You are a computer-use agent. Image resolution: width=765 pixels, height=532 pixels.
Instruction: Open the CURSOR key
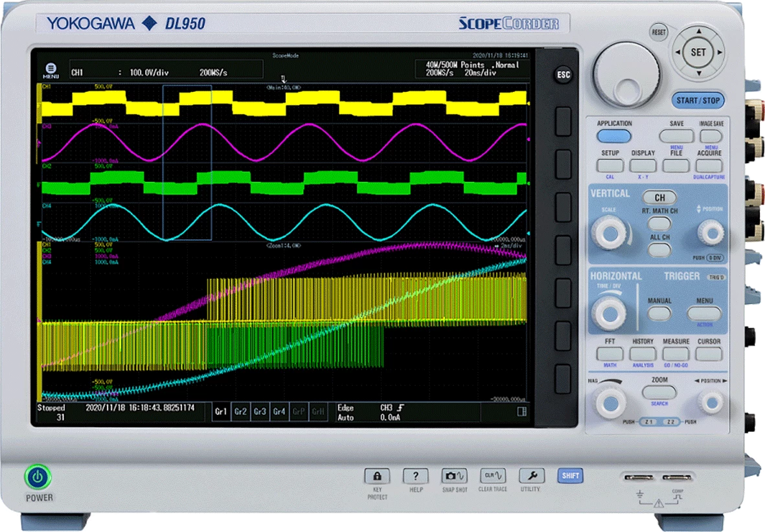(709, 354)
